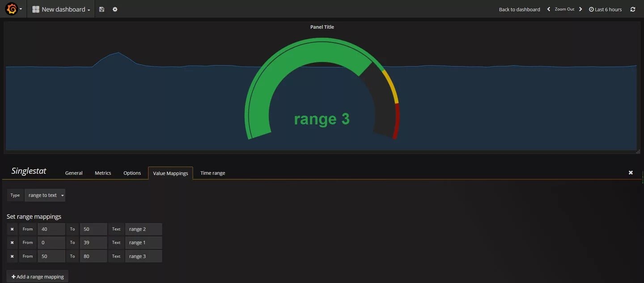The height and width of the screenshot is (283, 644).
Task: Switch to the General tab
Action: 74,173
